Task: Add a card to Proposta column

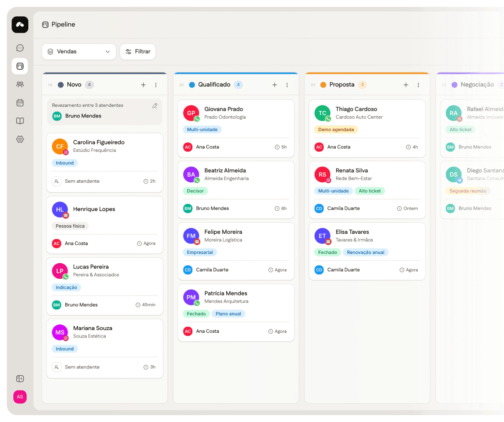Action: (x=406, y=85)
